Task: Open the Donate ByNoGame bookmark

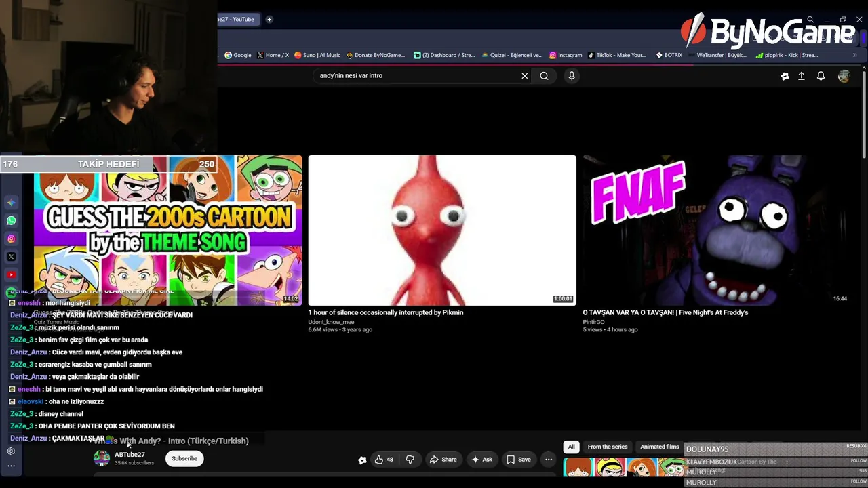Action: click(375, 55)
